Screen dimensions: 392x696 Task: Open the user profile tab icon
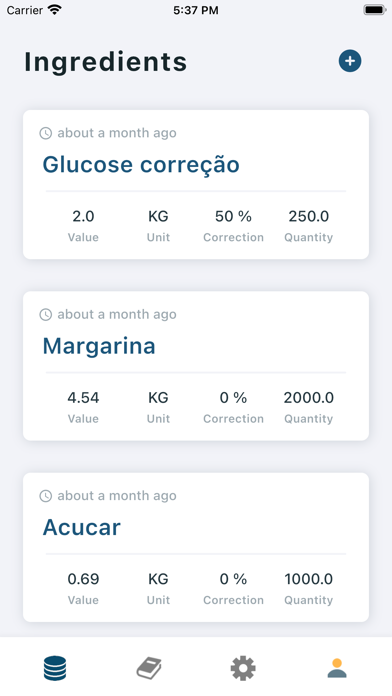point(337,668)
